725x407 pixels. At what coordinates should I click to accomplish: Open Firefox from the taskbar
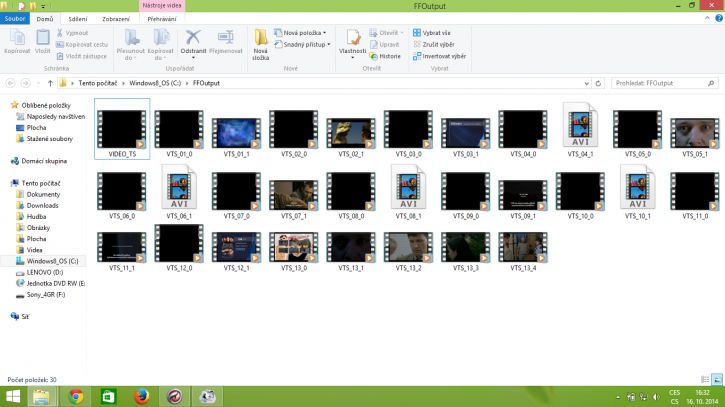coord(141,396)
